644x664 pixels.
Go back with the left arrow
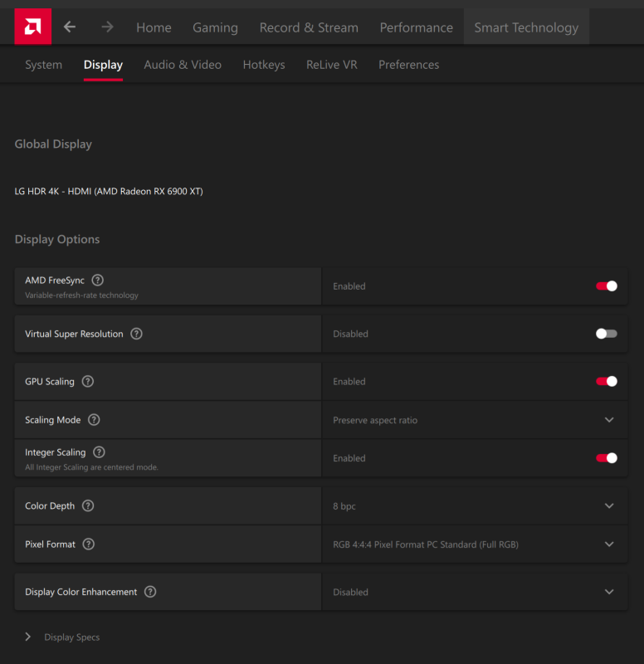[x=70, y=27]
